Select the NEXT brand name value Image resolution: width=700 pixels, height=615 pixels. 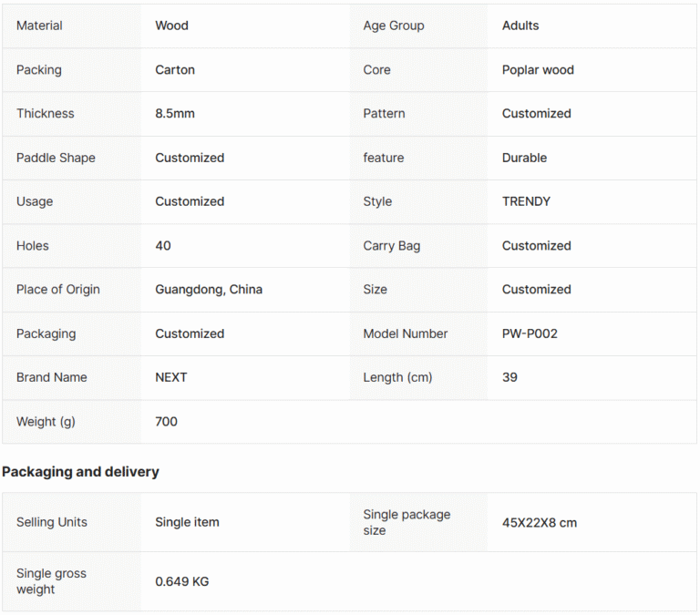point(171,377)
